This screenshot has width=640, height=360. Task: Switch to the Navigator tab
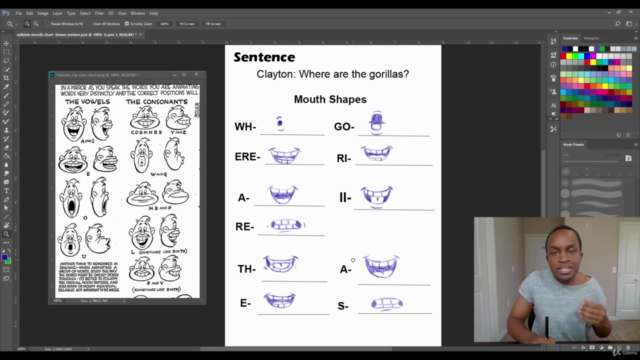click(x=591, y=38)
